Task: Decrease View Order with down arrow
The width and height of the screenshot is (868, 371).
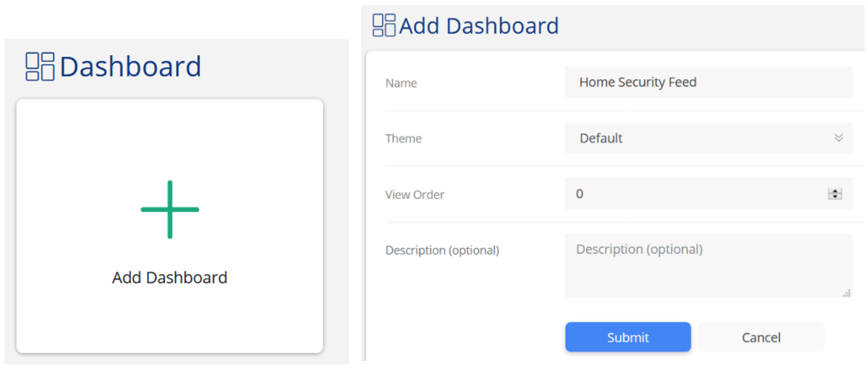Action: tap(835, 196)
